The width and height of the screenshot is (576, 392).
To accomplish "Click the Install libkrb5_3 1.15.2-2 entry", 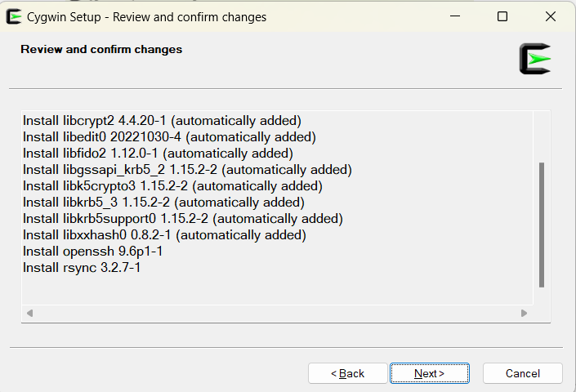I will [163, 203].
